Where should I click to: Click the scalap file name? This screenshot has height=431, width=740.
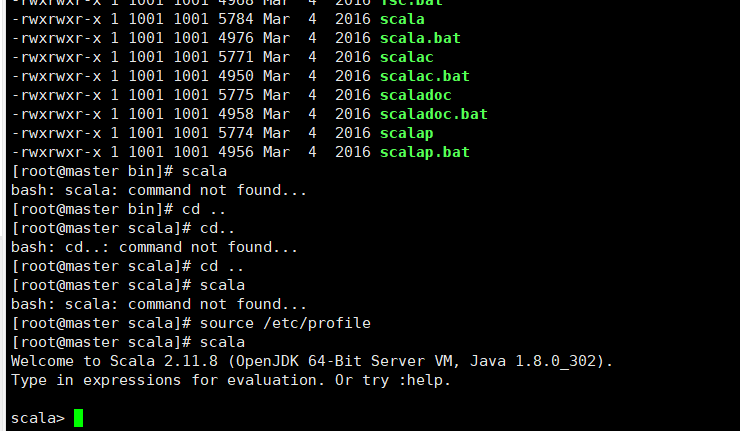coord(406,133)
